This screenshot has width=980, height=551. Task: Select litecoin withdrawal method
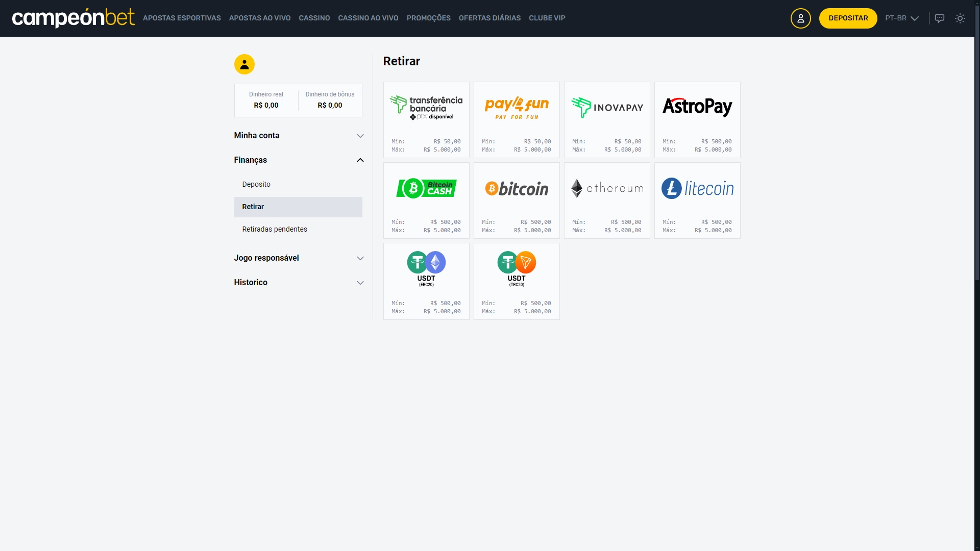coord(697,201)
